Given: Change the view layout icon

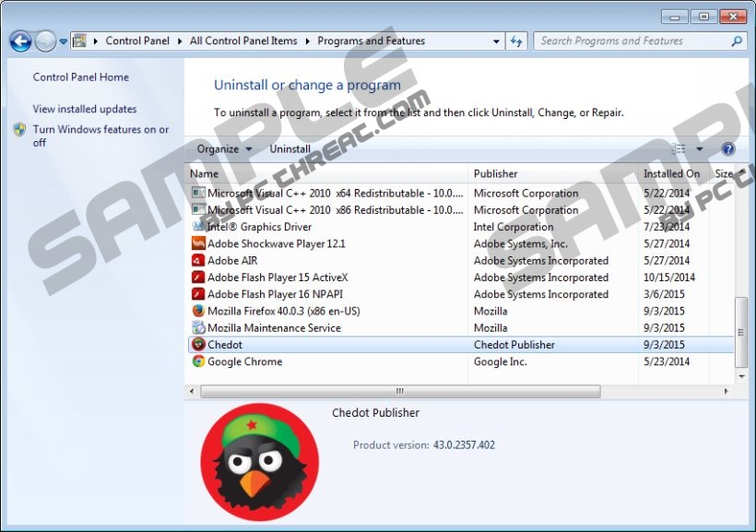Looking at the screenshot, I should click(x=679, y=149).
